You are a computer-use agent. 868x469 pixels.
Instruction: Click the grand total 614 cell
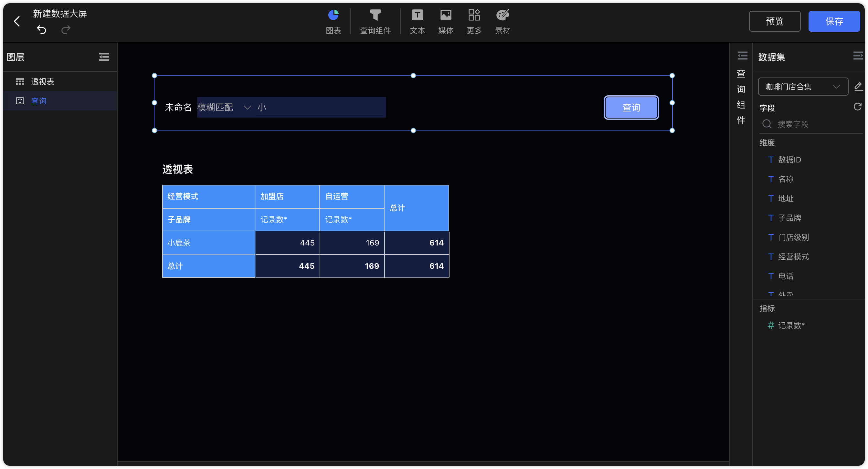pos(417,266)
